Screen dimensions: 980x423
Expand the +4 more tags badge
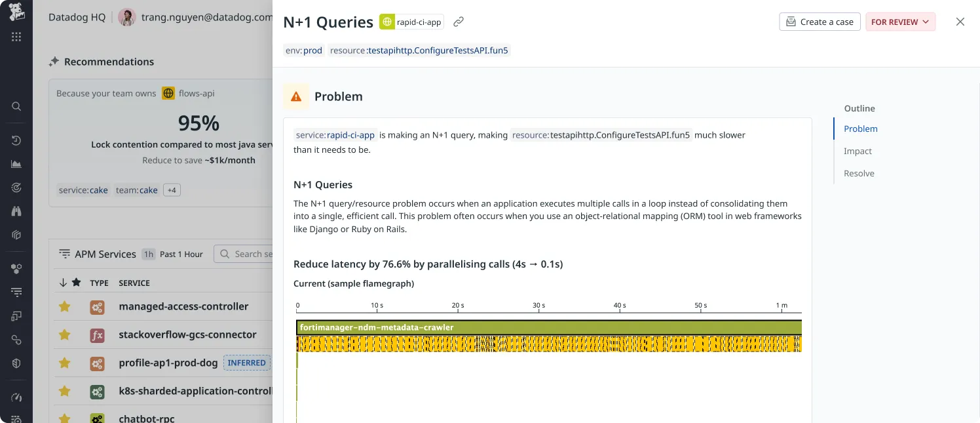[172, 190]
